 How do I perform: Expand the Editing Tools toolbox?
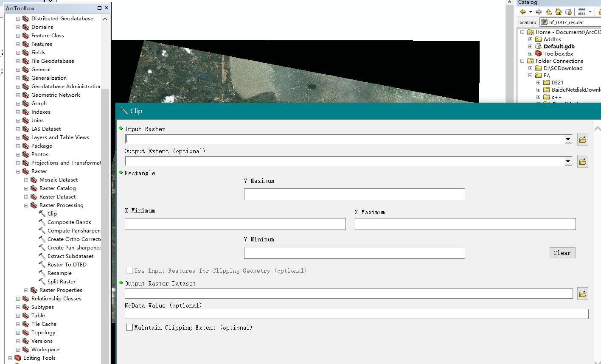[x=9, y=358]
